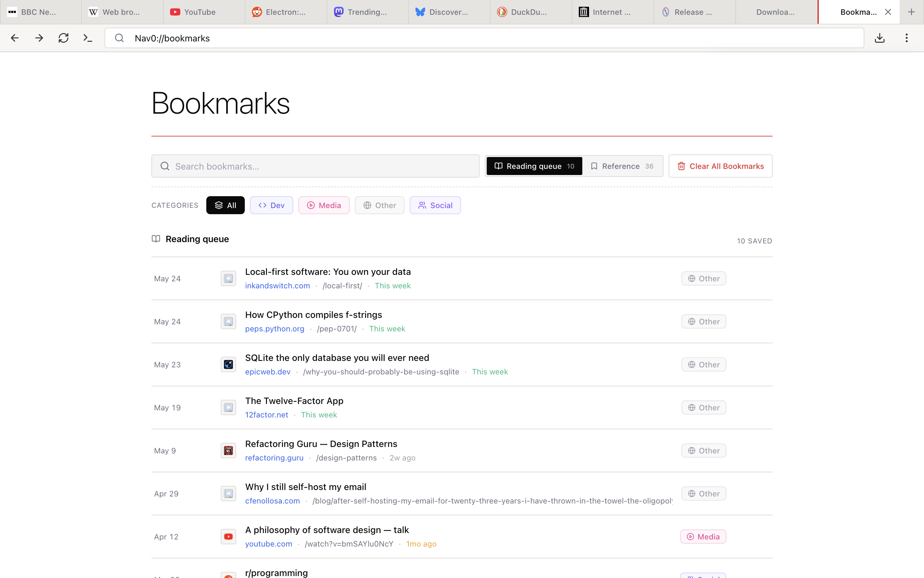
Task: Filter bookmarks by Dev category
Action: 271,205
